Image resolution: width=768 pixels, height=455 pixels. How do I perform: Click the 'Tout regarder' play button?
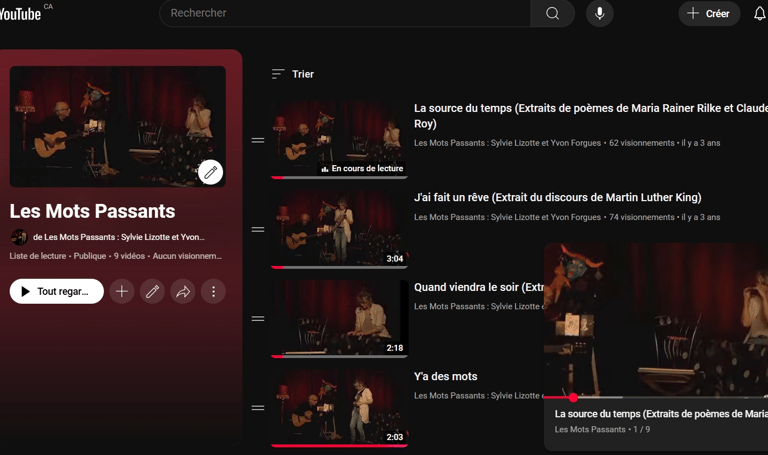coord(57,291)
